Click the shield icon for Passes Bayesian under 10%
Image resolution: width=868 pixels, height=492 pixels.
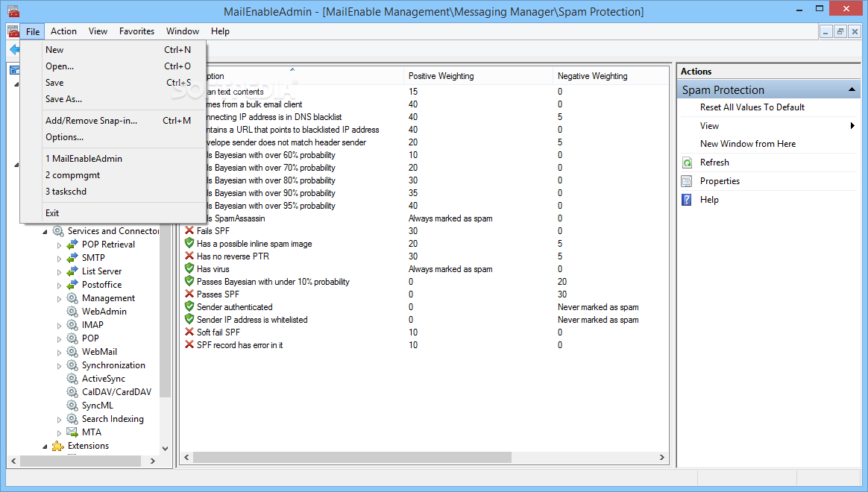pyautogui.click(x=189, y=282)
